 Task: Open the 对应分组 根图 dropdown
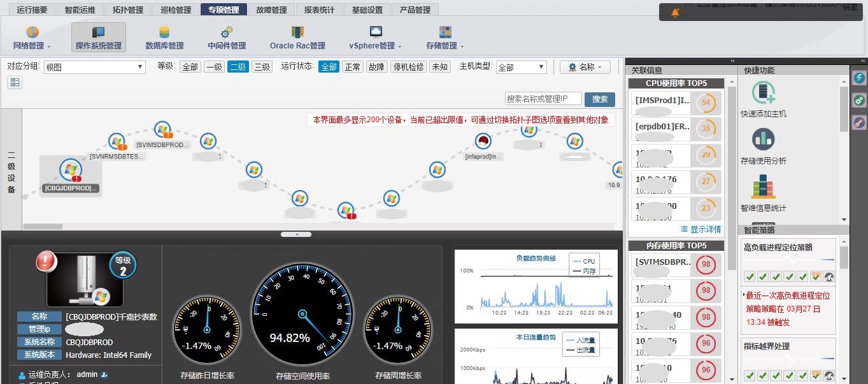[94, 66]
